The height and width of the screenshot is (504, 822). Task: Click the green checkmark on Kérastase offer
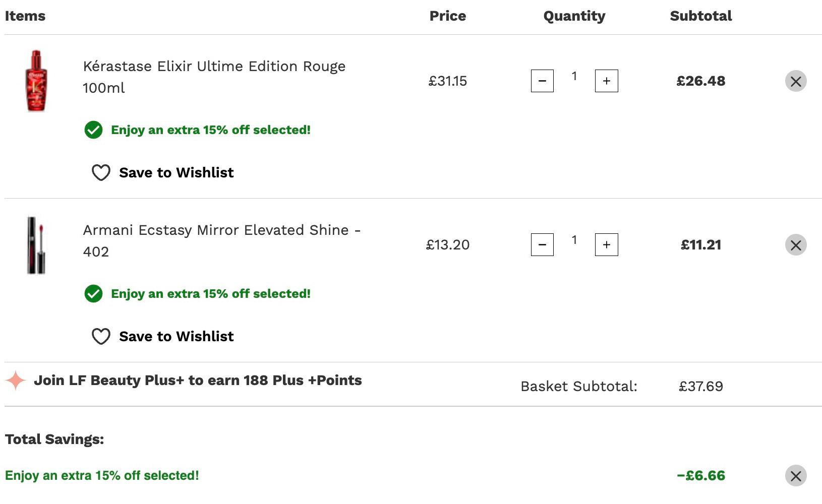tap(93, 130)
